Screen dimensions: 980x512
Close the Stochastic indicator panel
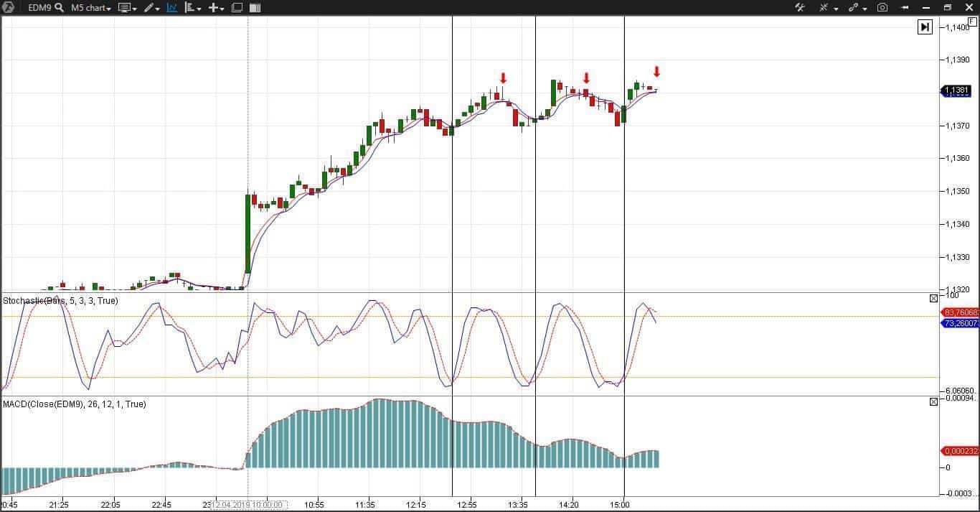pyautogui.click(x=933, y=298)
